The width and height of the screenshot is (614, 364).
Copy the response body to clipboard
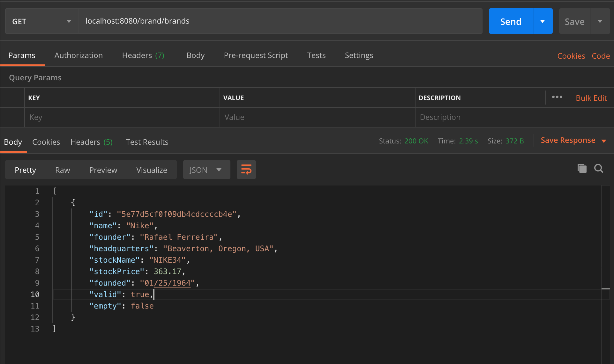(582, 168)
